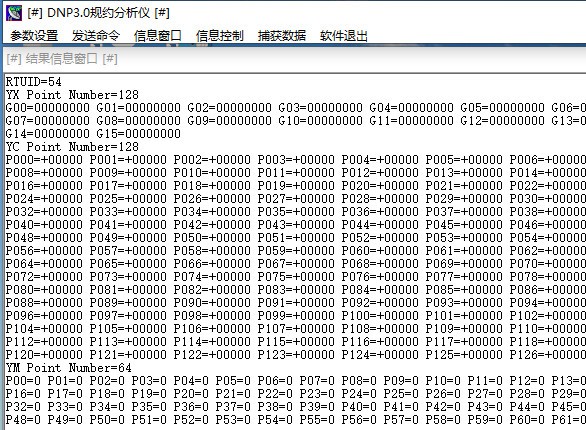Click the P044=+00000 value
The height and width of the screenshot is (430, 586).
click(380, 225)
